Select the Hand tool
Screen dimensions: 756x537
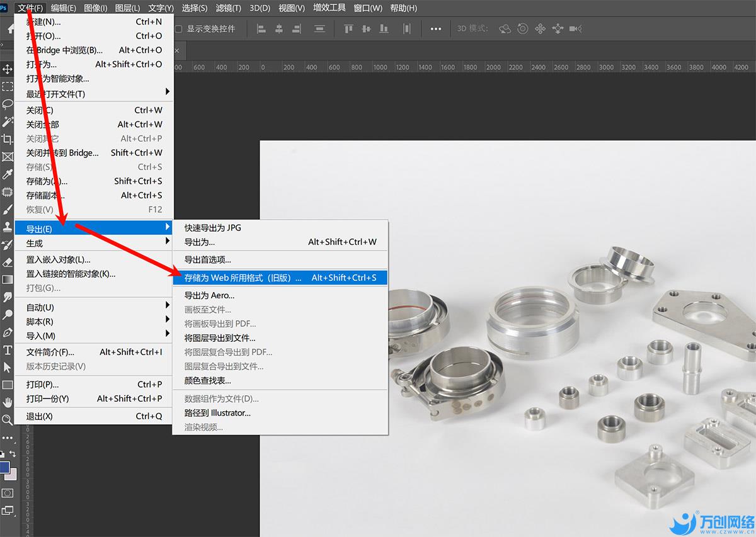click(x=8, y=402)
